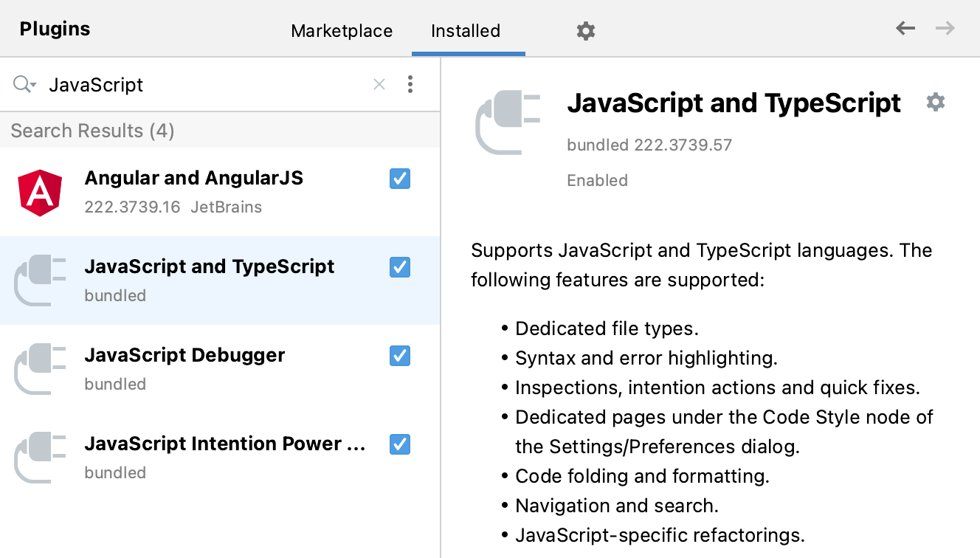This screenshot has height=558, width=980.
Task: Open the gear menu beside JavaScript and TypeScript title
Action: 935,103
